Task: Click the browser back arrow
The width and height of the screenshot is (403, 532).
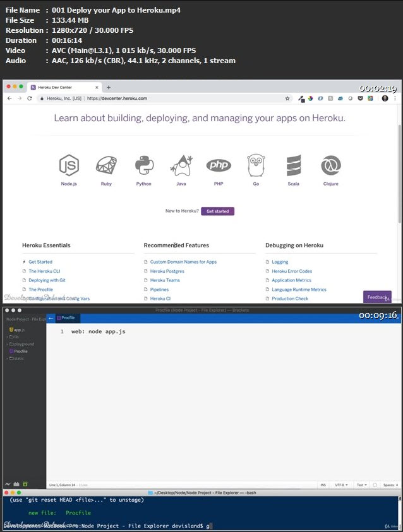Action: click(x=9, y=98)
